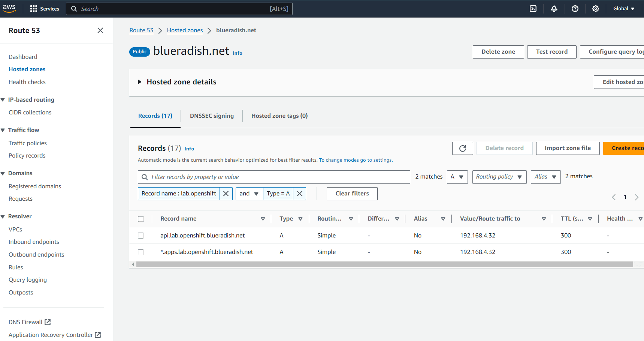This screenshot has width=644, height=341.
Task: Follow the Route 53 breadcrumb link
Action: coord(141,30)
